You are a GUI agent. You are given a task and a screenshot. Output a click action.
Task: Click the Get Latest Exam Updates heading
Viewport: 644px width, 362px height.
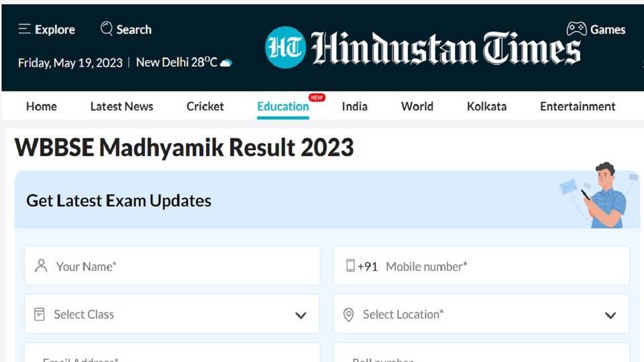(119, 200)
